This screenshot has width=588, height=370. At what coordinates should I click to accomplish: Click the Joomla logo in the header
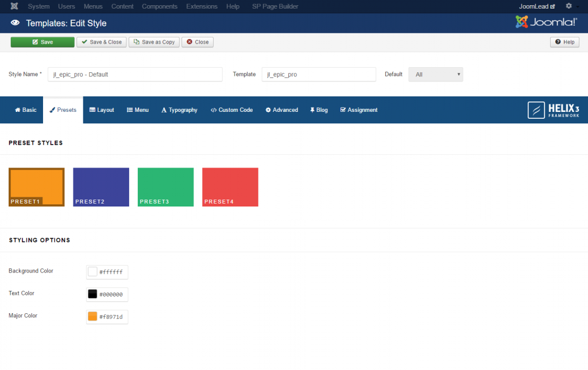[546, 21]
